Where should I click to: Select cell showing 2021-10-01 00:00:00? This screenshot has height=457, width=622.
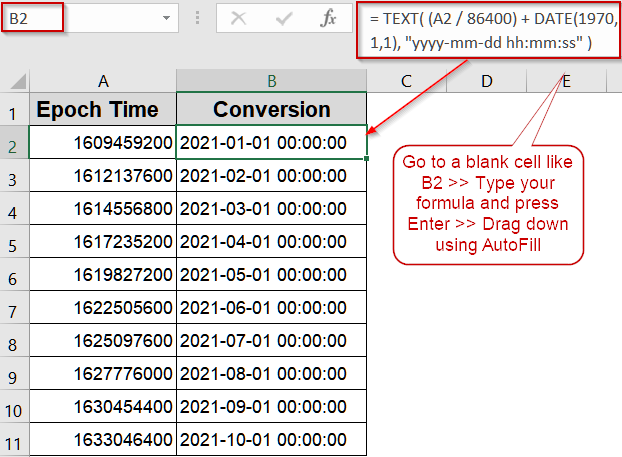coord(271,440)
